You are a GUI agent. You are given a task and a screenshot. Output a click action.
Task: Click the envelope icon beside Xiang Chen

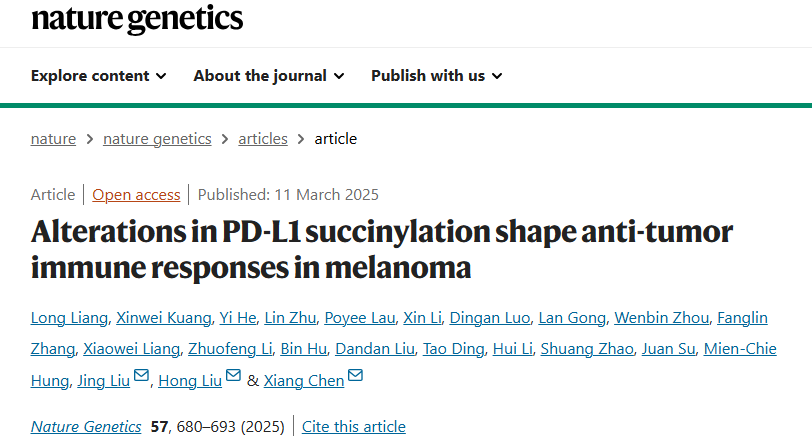pyautogui.click(x=355, y=377)
